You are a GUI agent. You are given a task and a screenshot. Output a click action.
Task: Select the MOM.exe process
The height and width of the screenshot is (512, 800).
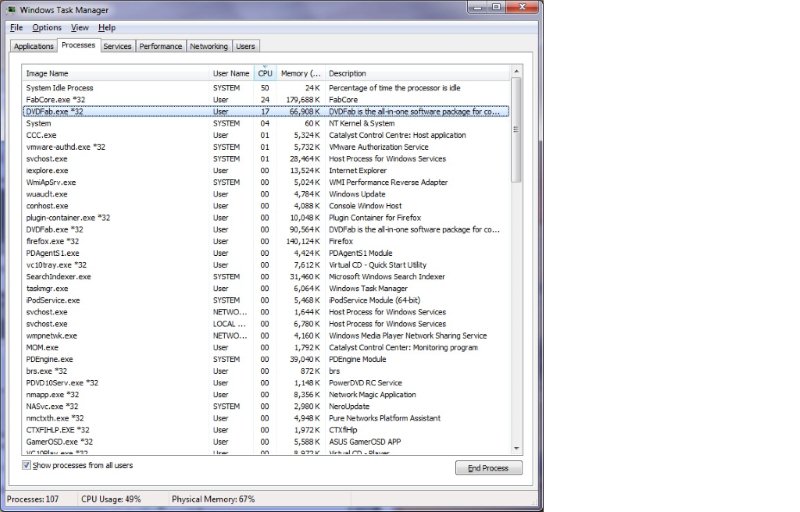[x=266, y=347]
